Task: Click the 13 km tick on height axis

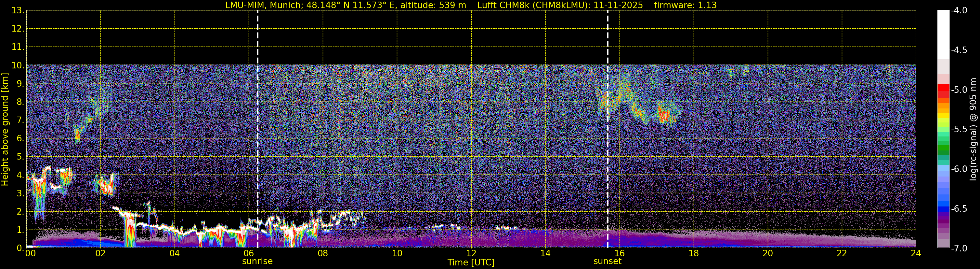Action: (17, 11)
